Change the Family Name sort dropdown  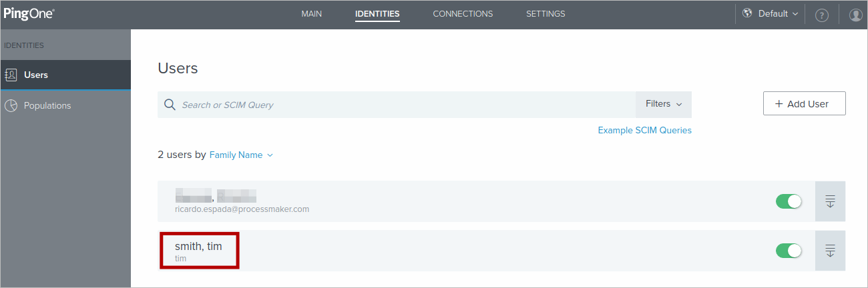[x=241, y=155]
